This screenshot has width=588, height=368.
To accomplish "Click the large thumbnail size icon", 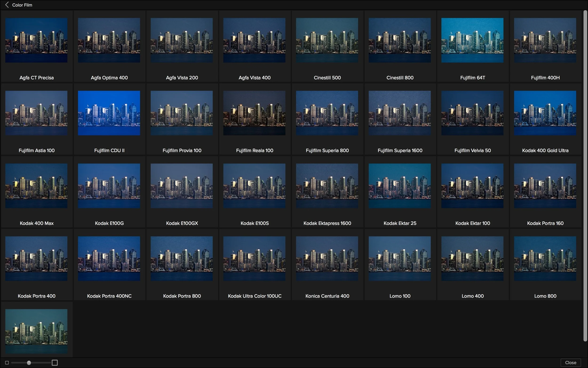I will pos(55,363).
